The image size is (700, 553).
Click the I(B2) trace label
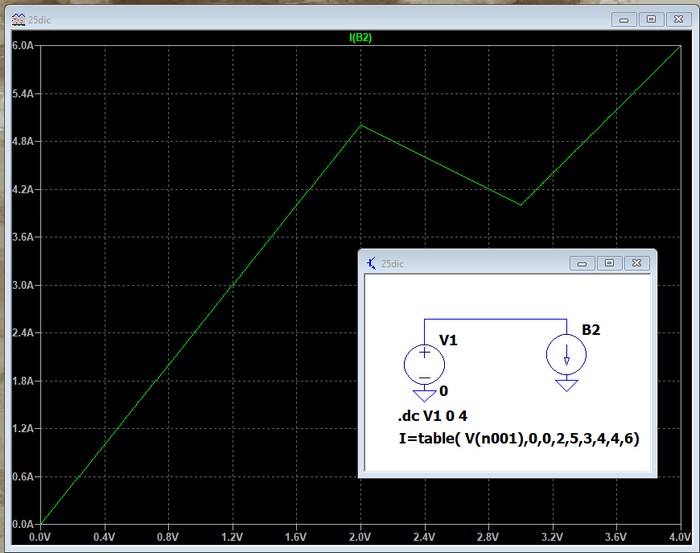(360, 38)
